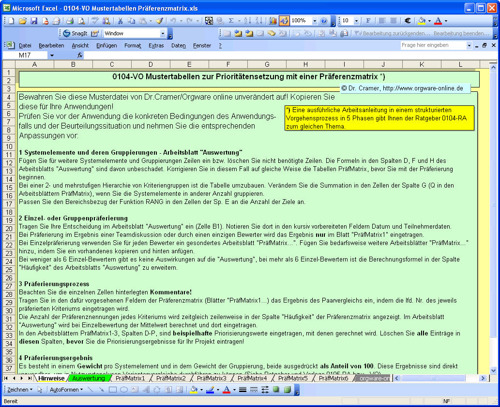Undo the last action with the Undo arrow
The width and height of the screenshot is (500, 407).
173,21
